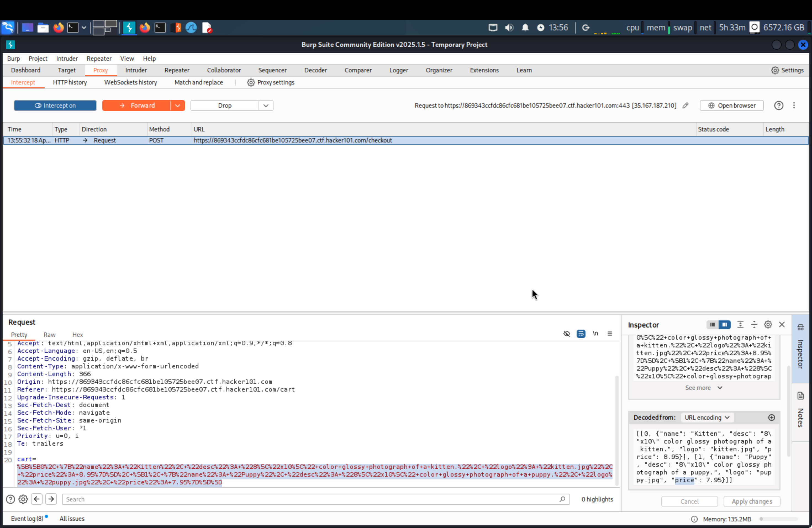This screenshot has width=812, height=528.
Task: Open the taskbar terminal dropdown arrow
Action: pos(84,27)
